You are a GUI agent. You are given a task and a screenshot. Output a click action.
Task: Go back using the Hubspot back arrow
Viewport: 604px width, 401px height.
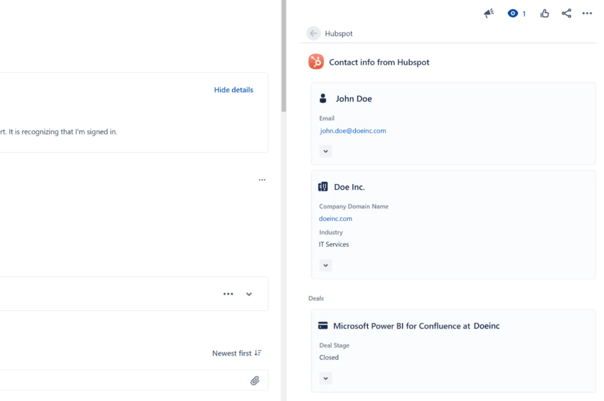click(314, 34)
